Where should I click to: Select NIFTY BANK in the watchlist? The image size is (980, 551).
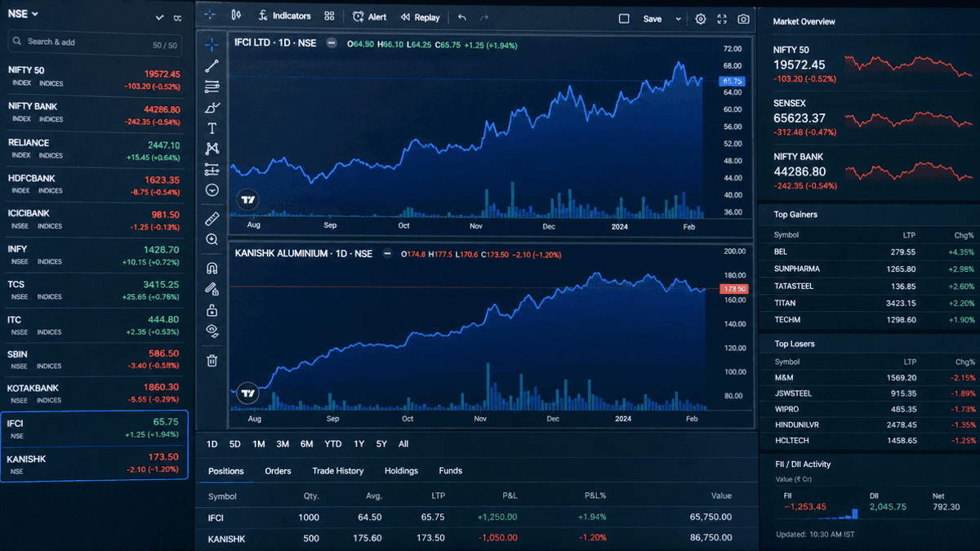pyautogui.click(x=95, y=113)
